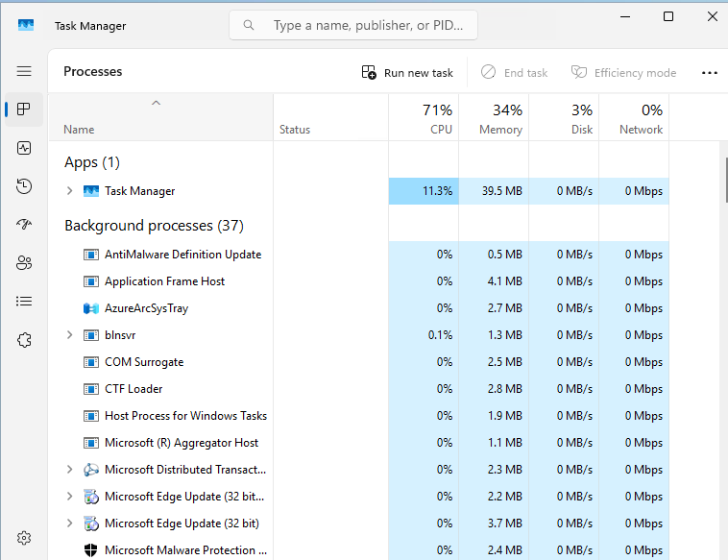Image resolution: width=728 pixels, height=560 pixels.
Task: Expand Microsoft Edge Update (32 bit) row
Action: 70,523
